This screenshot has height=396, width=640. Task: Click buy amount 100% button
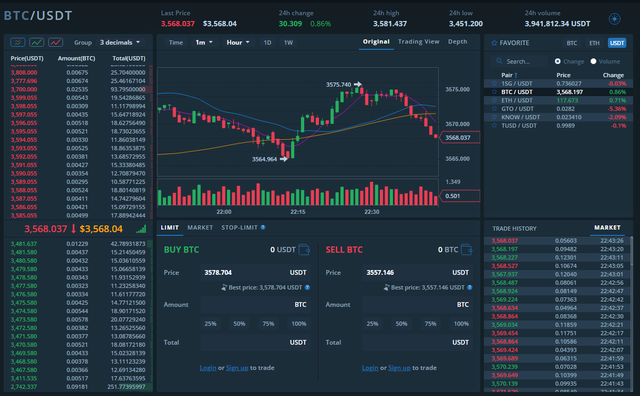click(299, 323)
